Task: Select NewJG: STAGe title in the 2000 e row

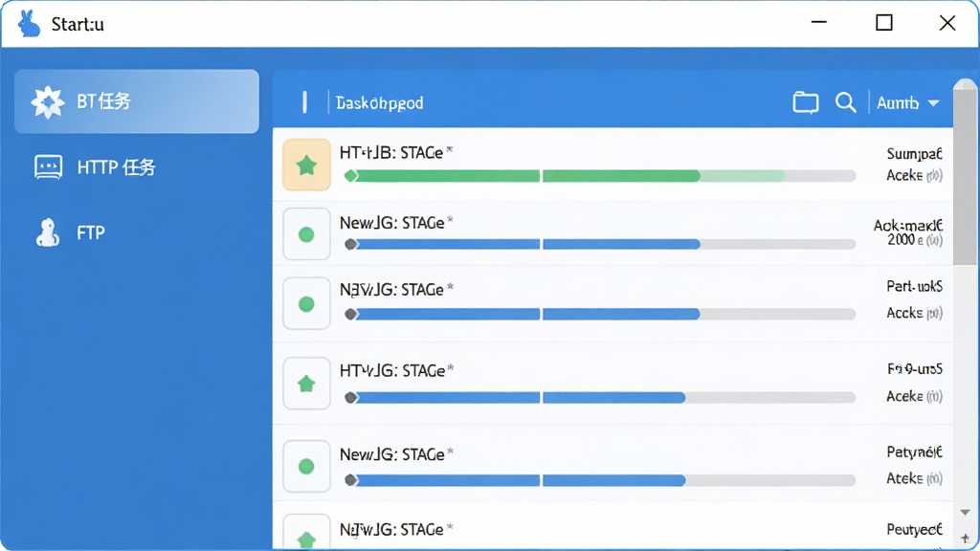Action: [x=396, y=222]
